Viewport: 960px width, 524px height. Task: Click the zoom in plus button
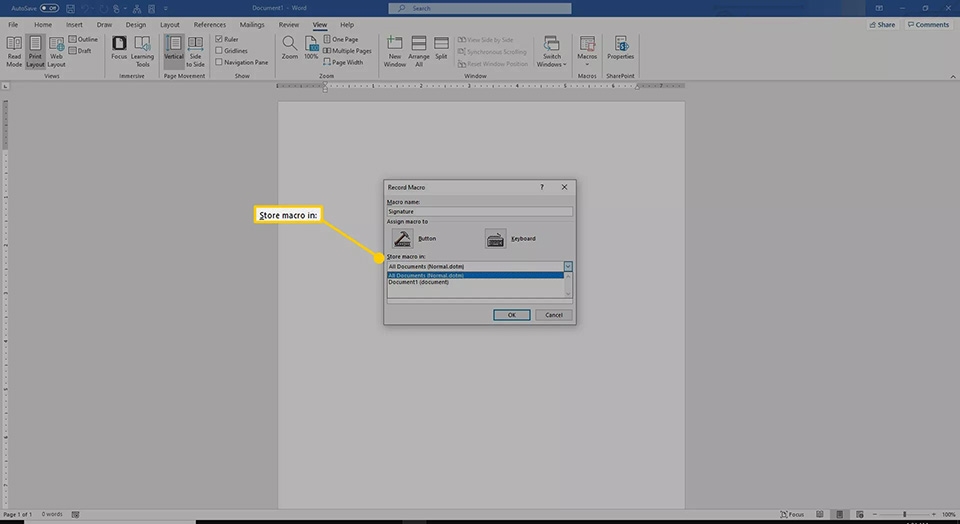tap(934, 514)
